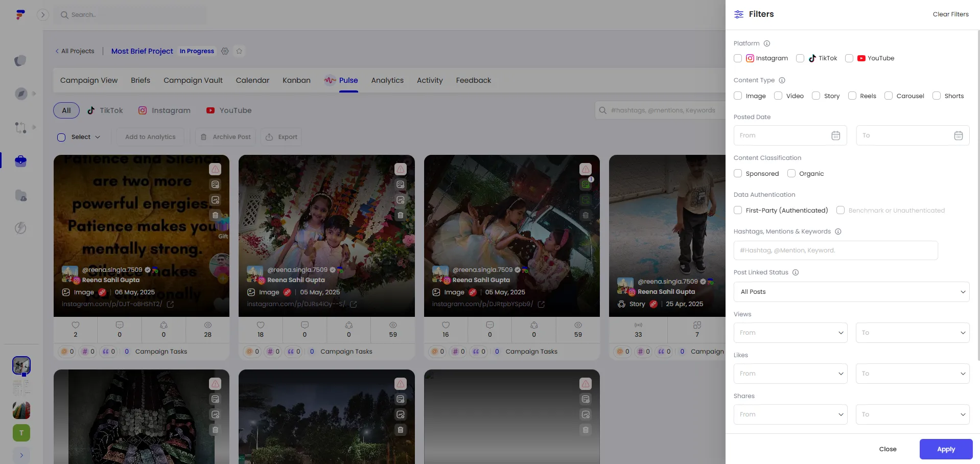Check the YouTube platform checkbox
The height and width of the screenshot is (464, 980).
click(x=849, y=58)
